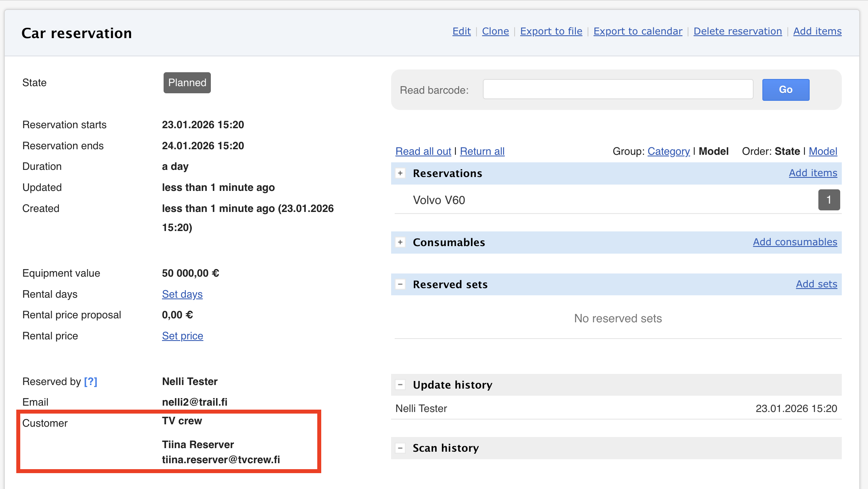
Task: Collapse the Update history section
Action: [x=400, y=385]
